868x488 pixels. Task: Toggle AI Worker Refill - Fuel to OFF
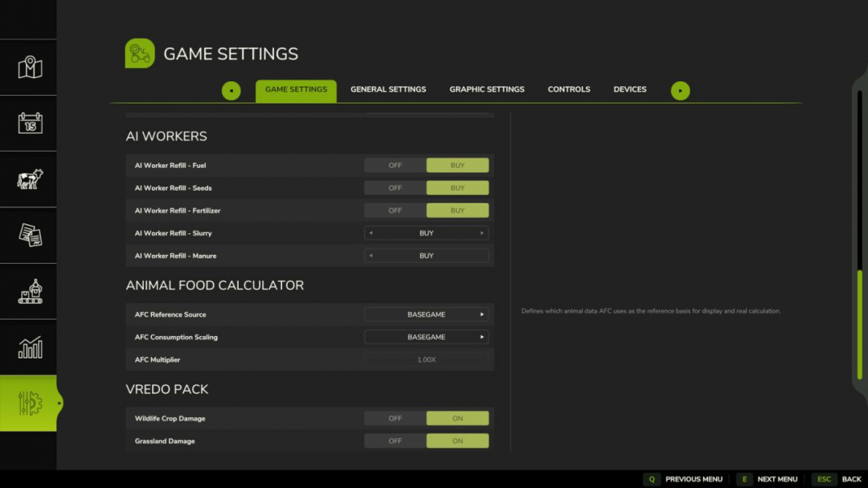(x=395, y=165)
